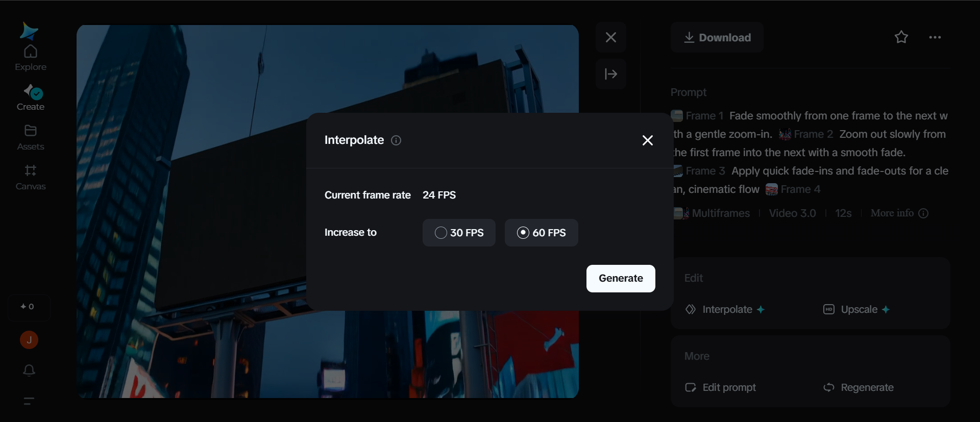Go to Explore in the sidebar
Screen dimensions: 980x422
31,58
